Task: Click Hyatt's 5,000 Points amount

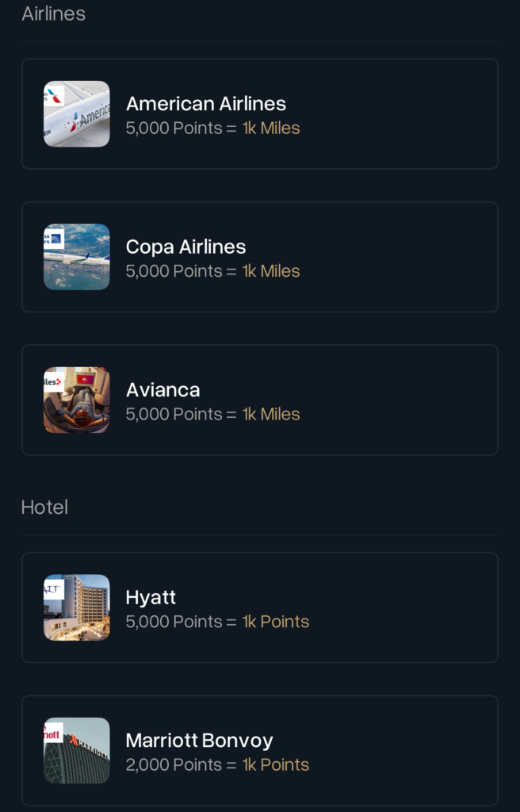Action: pyautogui.click(x=174, y=622)
